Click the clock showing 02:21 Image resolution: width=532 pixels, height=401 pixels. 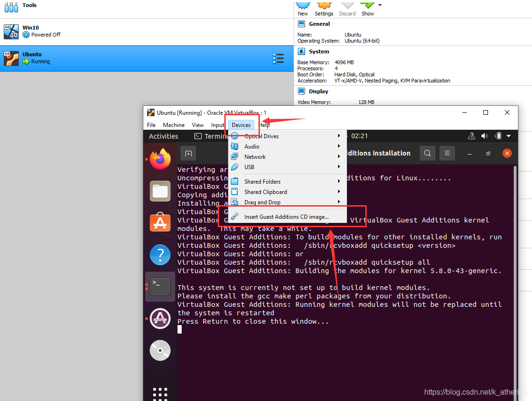[x=359, y=136]
